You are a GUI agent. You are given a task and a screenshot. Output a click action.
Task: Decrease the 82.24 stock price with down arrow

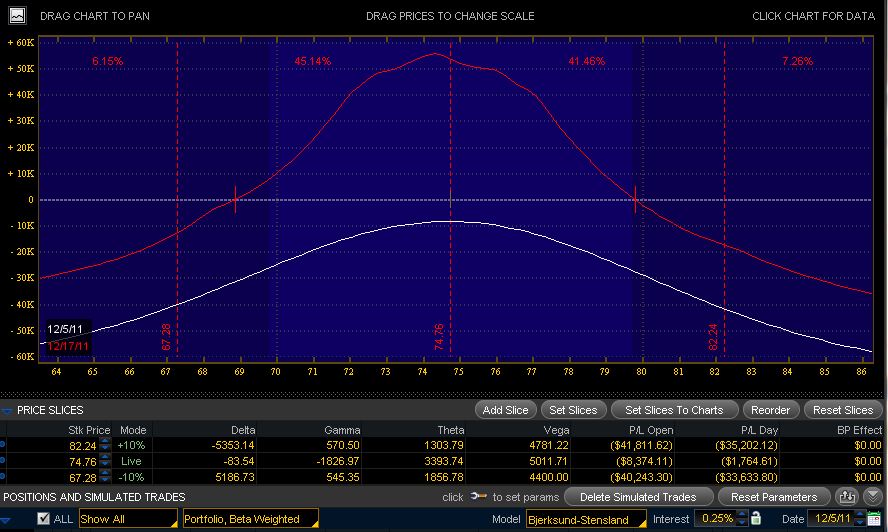coord(105,448)
